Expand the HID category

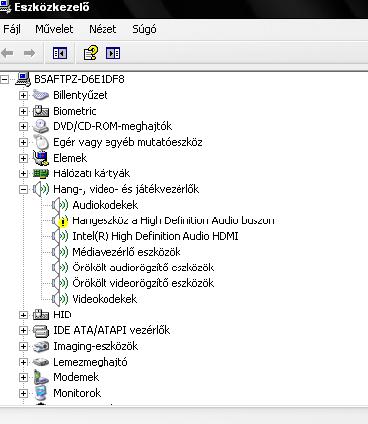coord(23,315)
